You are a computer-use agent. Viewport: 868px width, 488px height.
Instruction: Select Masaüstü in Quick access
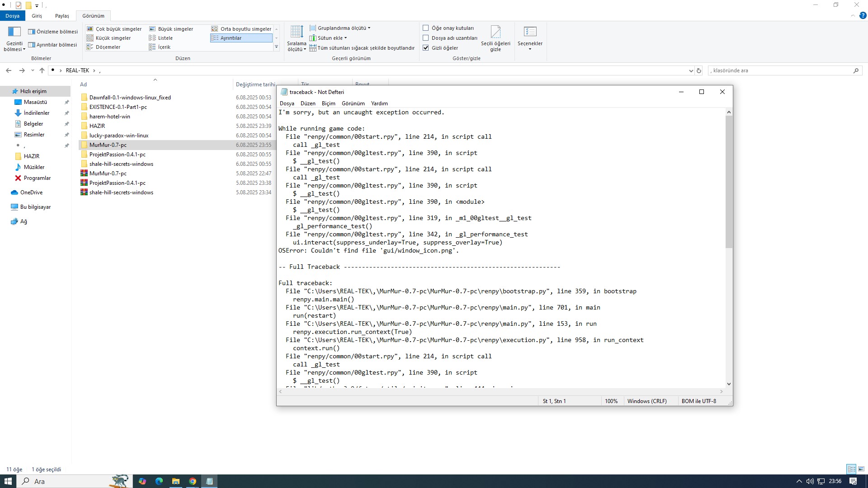point(35,102)
